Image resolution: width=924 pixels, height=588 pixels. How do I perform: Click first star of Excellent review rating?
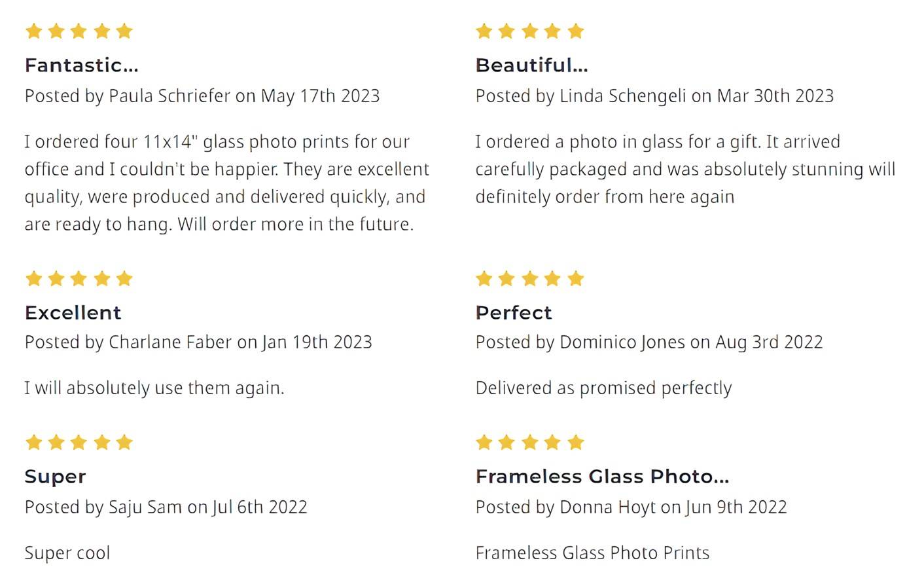click(x=34, y=278)
